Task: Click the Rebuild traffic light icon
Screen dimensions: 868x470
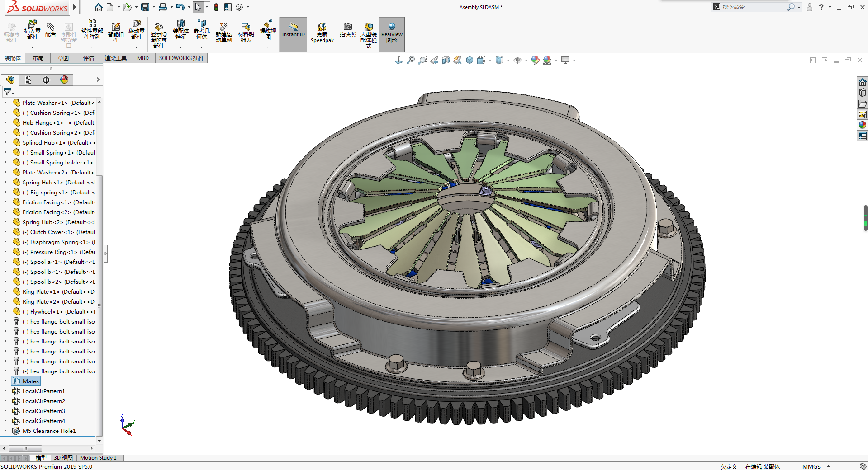Action: pos(216,7)
